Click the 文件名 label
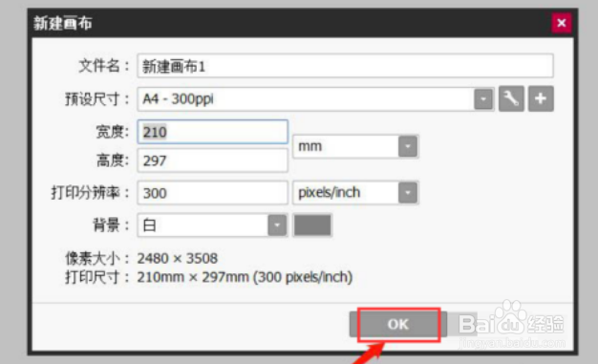The width and height of the screenshot is (598, 364). (104, 66)
